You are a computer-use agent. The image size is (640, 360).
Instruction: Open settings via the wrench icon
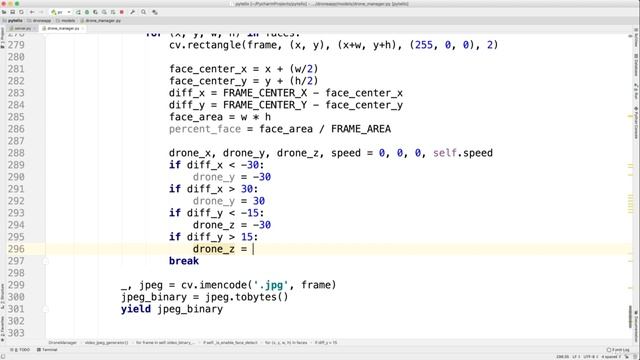pos(132,12)
